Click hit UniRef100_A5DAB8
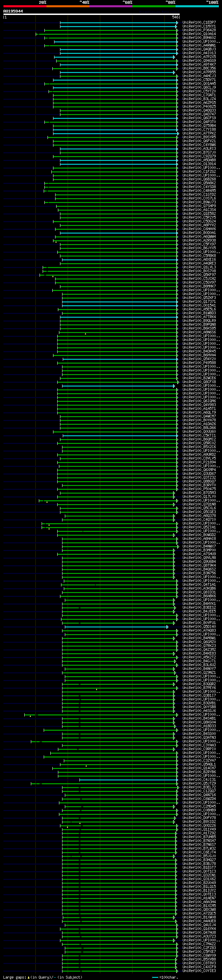This screenshot has height=980, width=222. [x=199, y=160]
